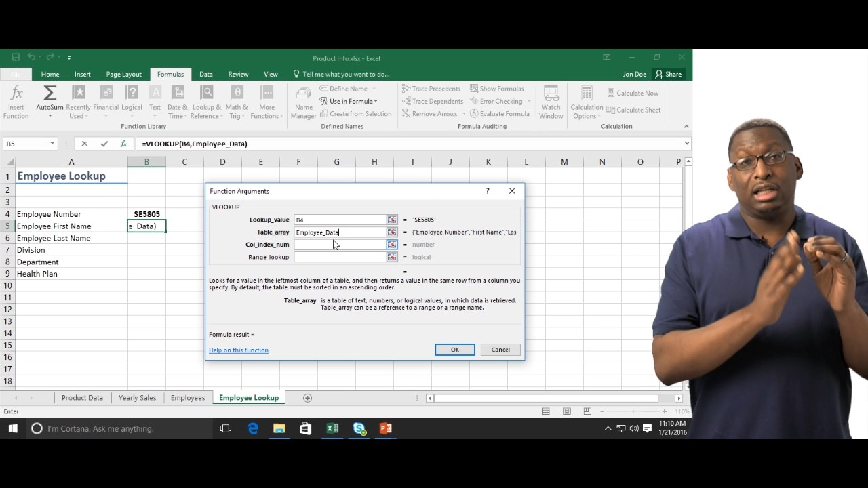This screenshot has width=868, height=488.
Task: Open Recently Used functions list
Action: 79,102
